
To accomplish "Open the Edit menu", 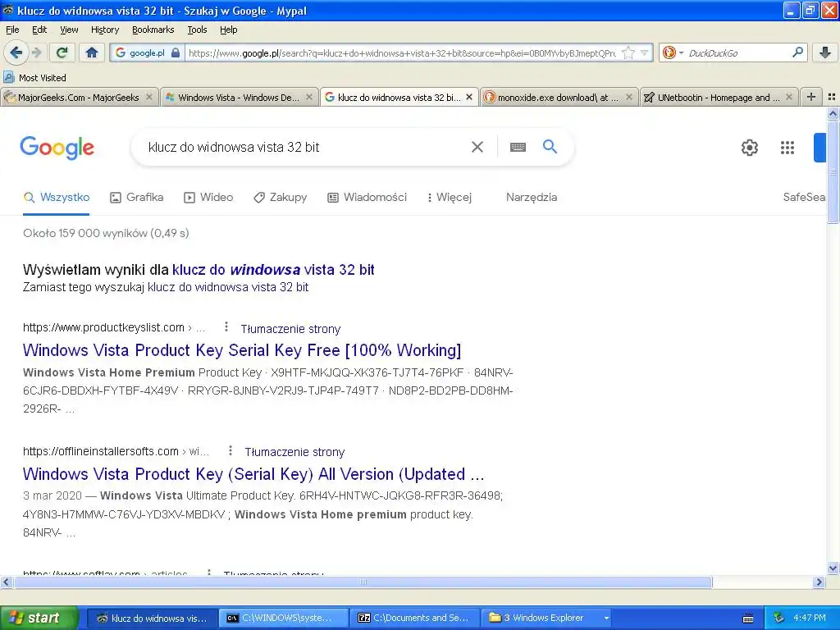I will [x=39, y=30].
